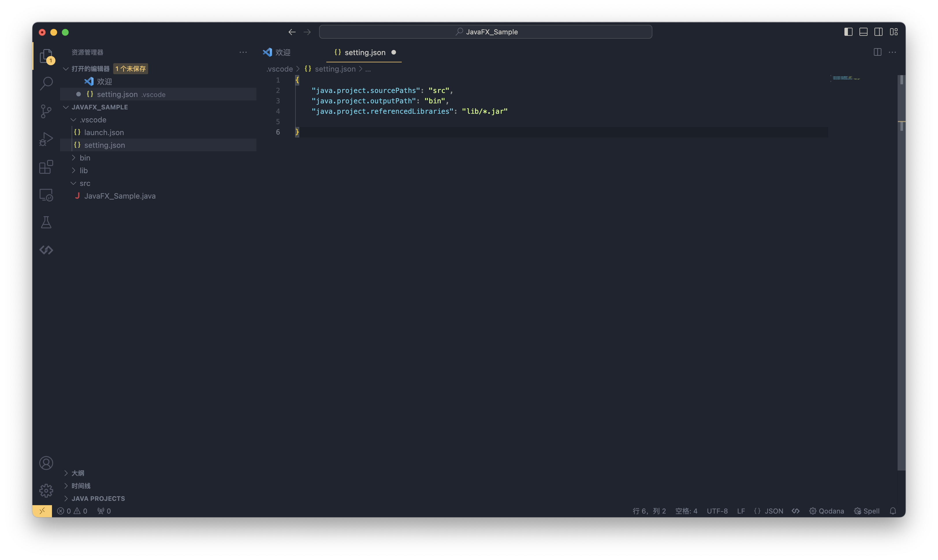Select setting.json in the .vscode folder
Viewport: 938px width, 560px height.
coord(158,145)
